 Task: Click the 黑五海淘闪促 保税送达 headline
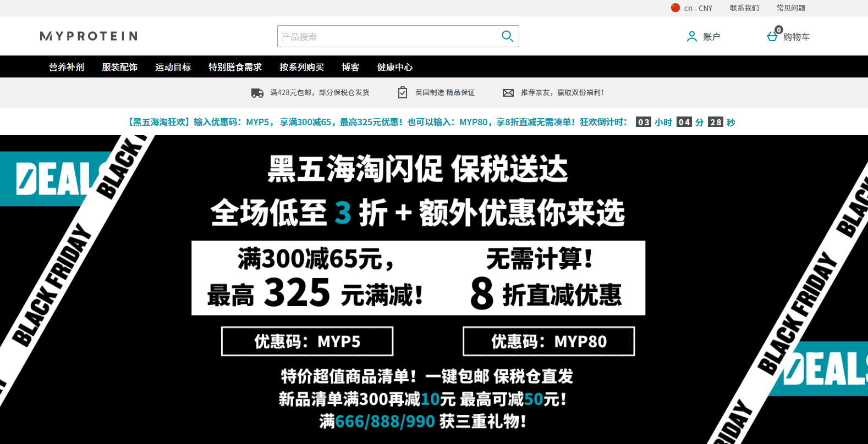tap(417, 169)
